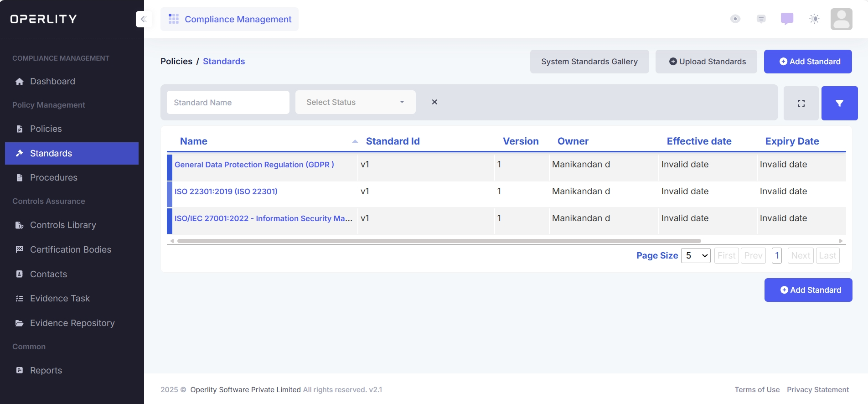Open the notes icon in top bar

click(761, 19)
